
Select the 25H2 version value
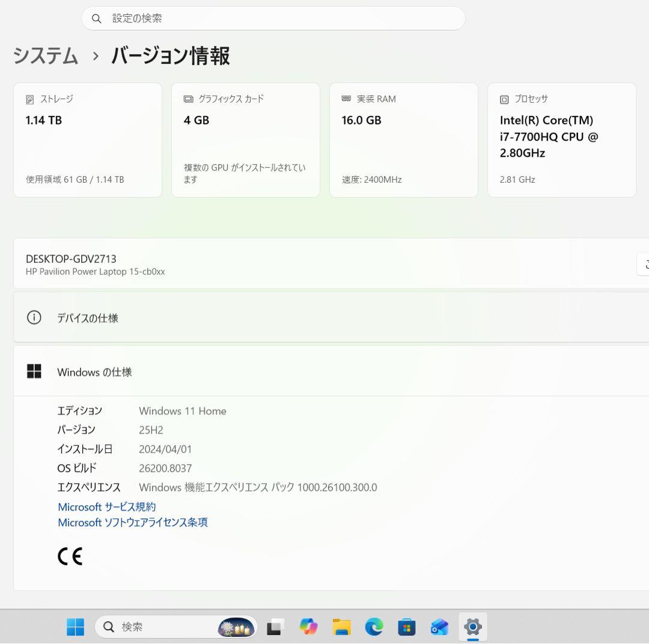(x=151, y=430)
